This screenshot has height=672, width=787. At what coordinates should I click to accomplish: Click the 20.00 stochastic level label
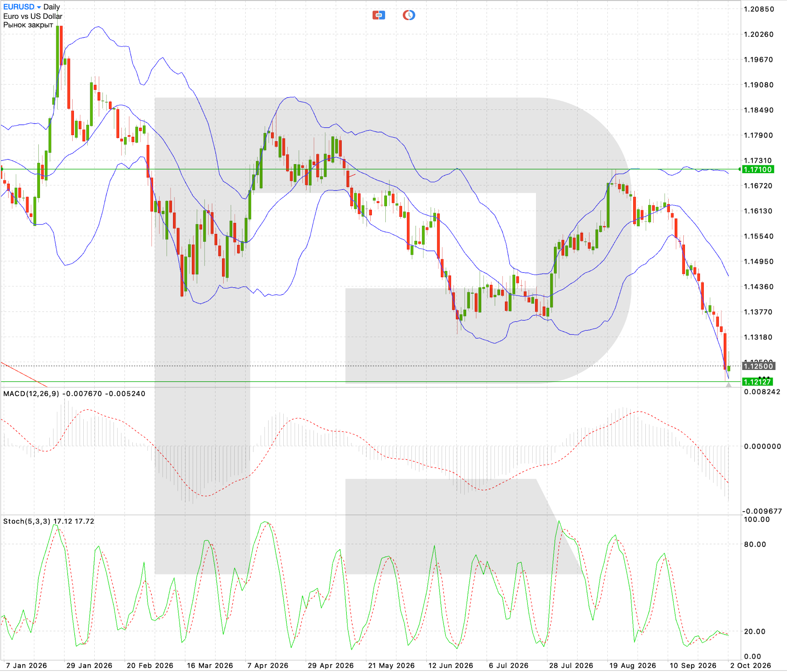[755, 631]
